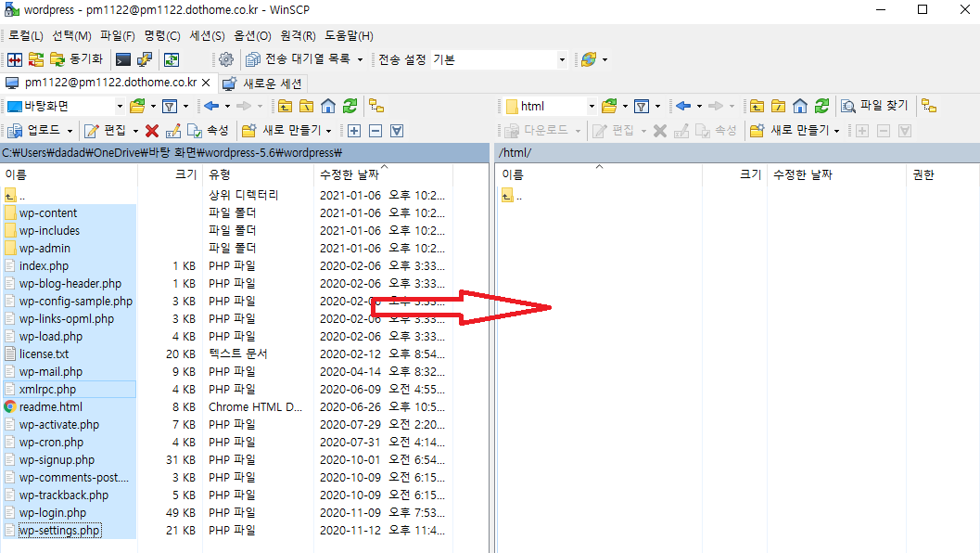Open preferences gear icon
The image size is (980, 553).
[226, 59]
